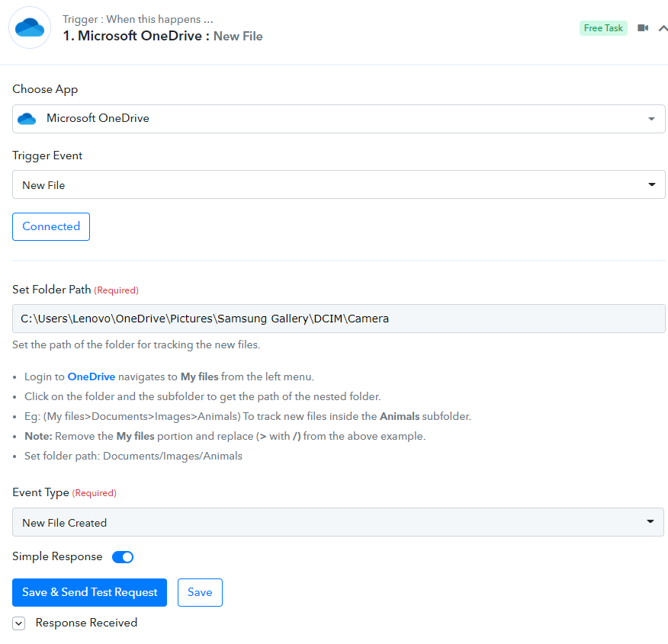Click the 'Trigger : When this happens ...' text
Image resolution: width=668 pixels, height=644 pixels.
(137, 19)
